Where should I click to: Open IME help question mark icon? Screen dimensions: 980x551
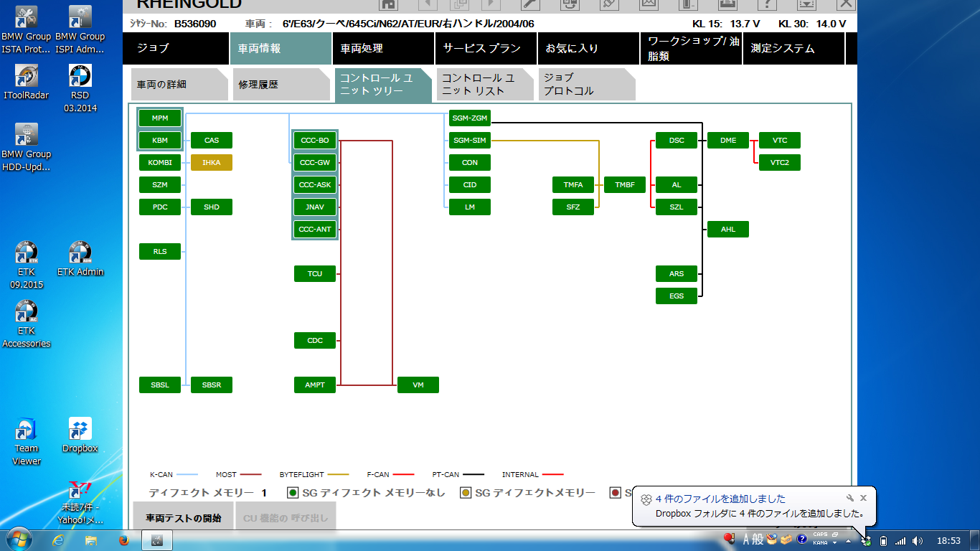click(802, 539)
